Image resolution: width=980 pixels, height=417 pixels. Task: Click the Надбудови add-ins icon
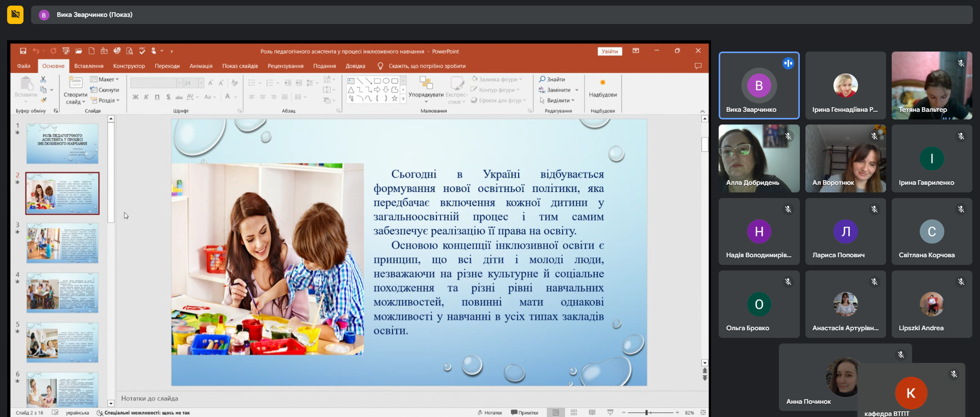(603, 88)
